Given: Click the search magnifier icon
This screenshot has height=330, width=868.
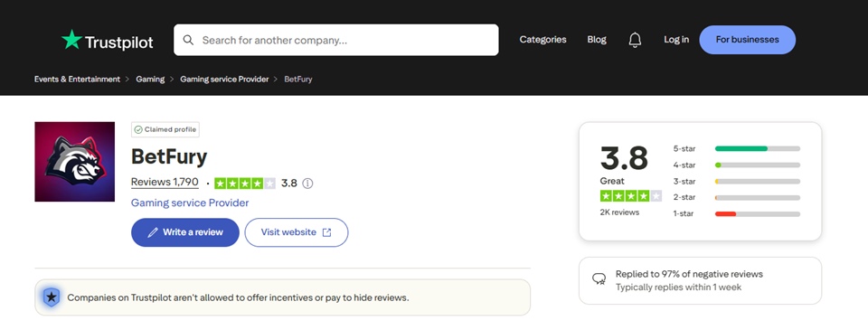Looking at the screenshot, I should point(188,40).
